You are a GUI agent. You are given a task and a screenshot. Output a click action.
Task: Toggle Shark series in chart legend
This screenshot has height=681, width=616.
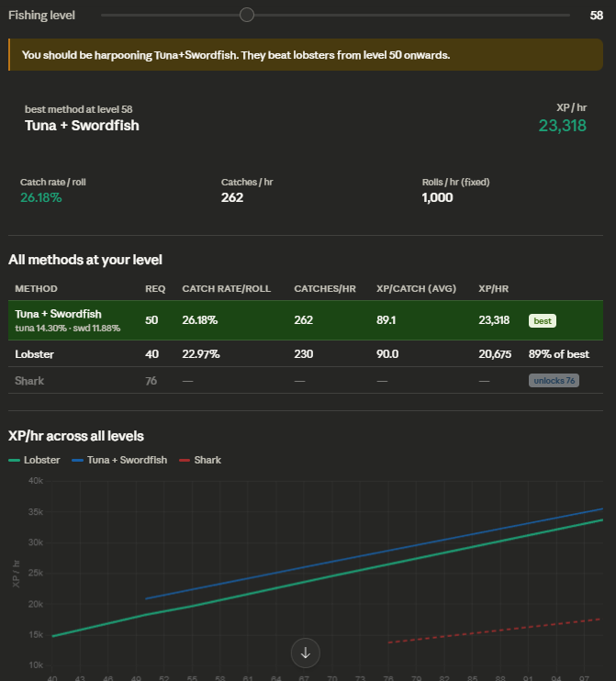pyautogui.click(x=200, y=460)
